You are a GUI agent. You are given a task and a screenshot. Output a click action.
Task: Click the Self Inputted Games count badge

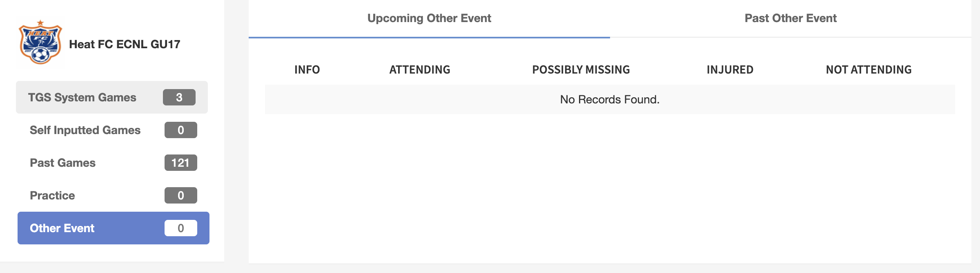(181, 130)
